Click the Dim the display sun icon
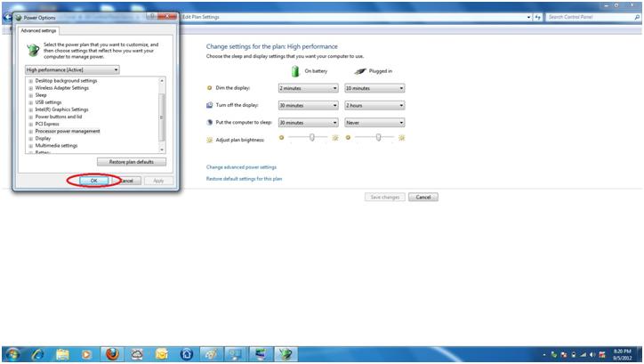The width and height of the screenshot is (644, 364). [209, 88]
